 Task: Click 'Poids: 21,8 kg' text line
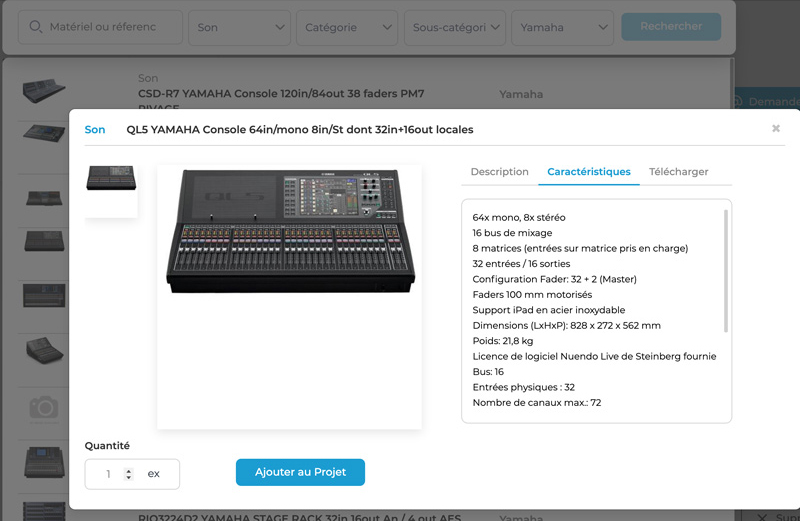[503, 341]
